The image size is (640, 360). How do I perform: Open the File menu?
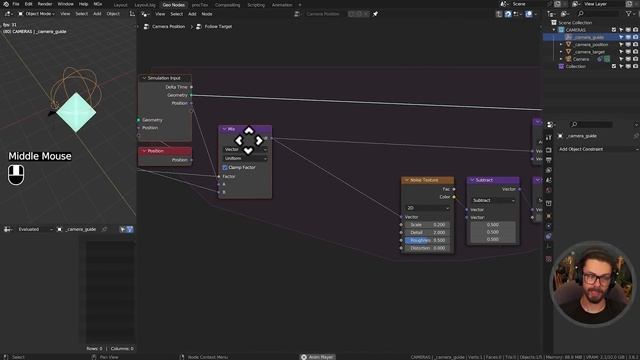(x=16, y=4)
